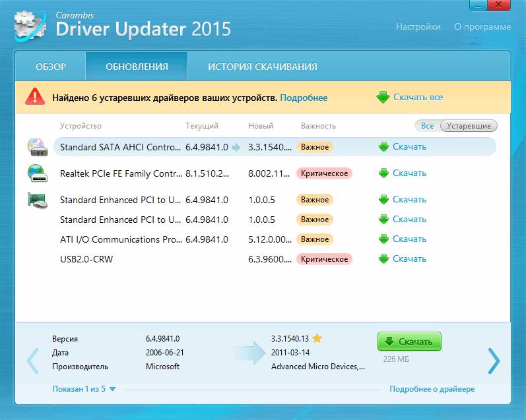Minimize the Driver Updater window
This screenshot has width=526, height=420.
478,5
